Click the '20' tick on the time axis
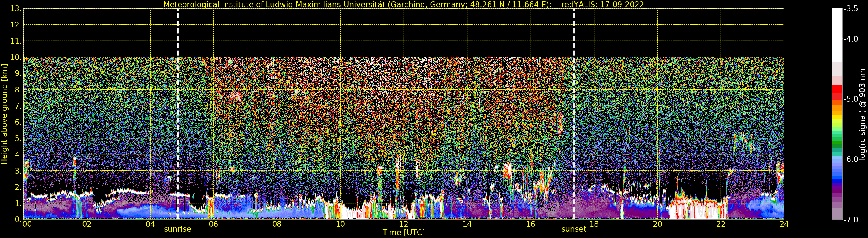This screenshot has height=238, width=868. 657,224
